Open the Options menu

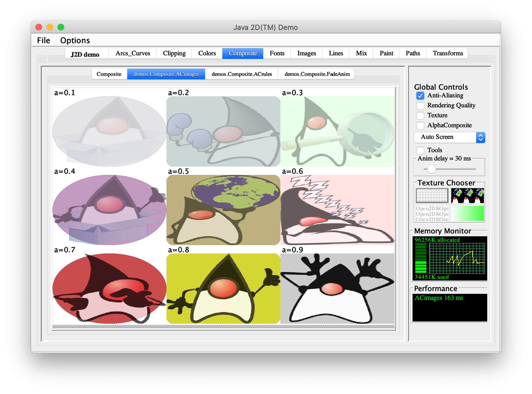coord(75,40)
